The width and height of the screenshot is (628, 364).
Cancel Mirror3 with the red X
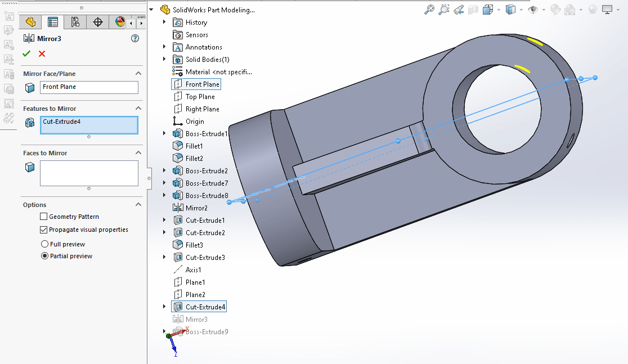pos(42,53)
